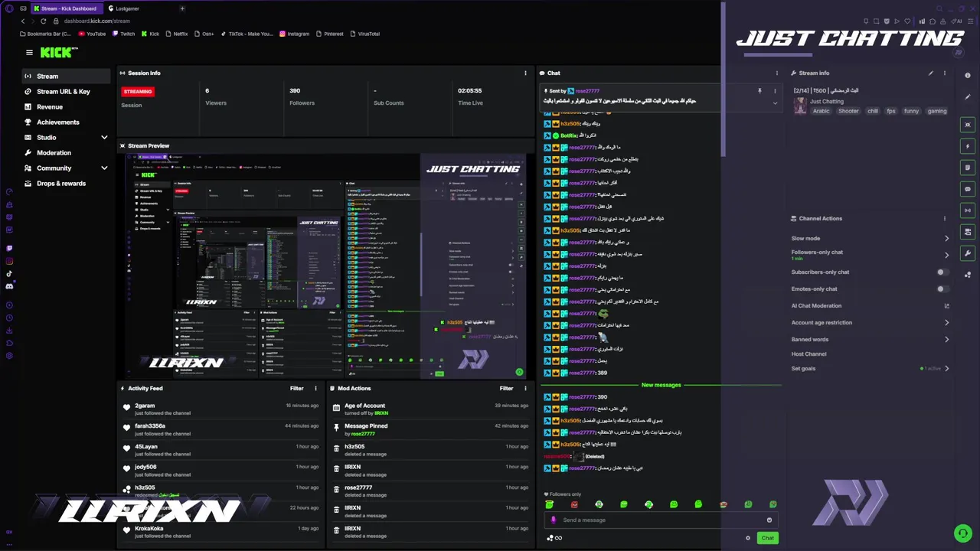The image size is (980, 551).
Task: Open Chat panel three-dot menu
Action: pos(776,73)
